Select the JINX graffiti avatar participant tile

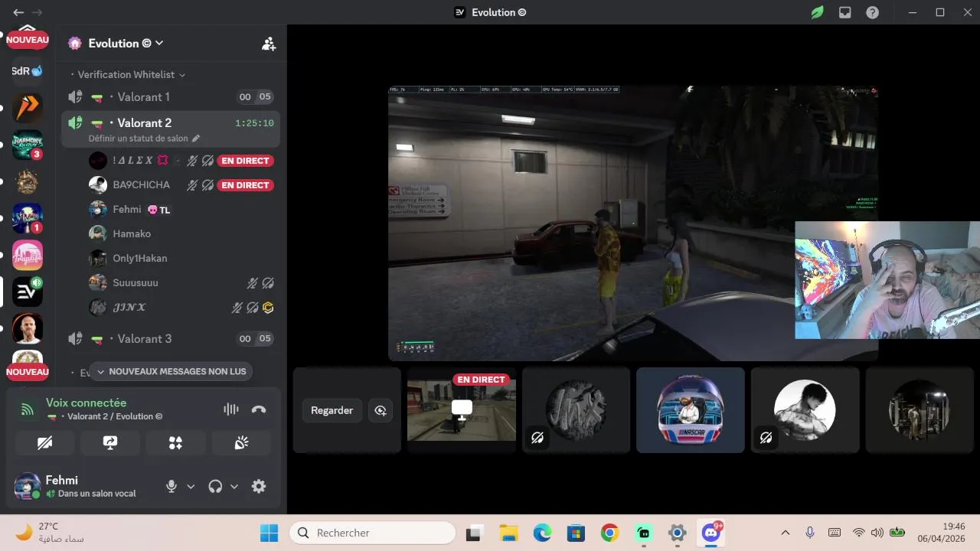576,410
